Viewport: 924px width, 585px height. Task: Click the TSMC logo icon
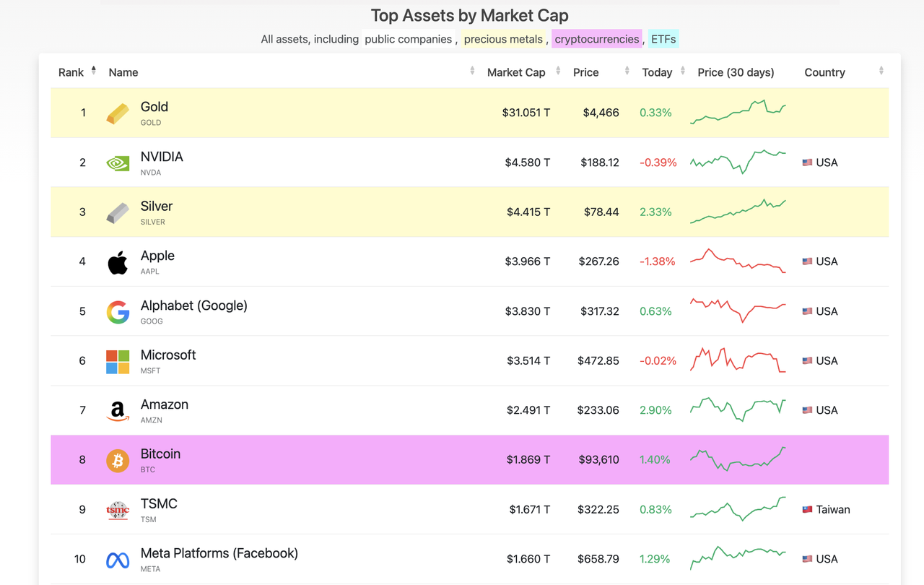(118, 510)
